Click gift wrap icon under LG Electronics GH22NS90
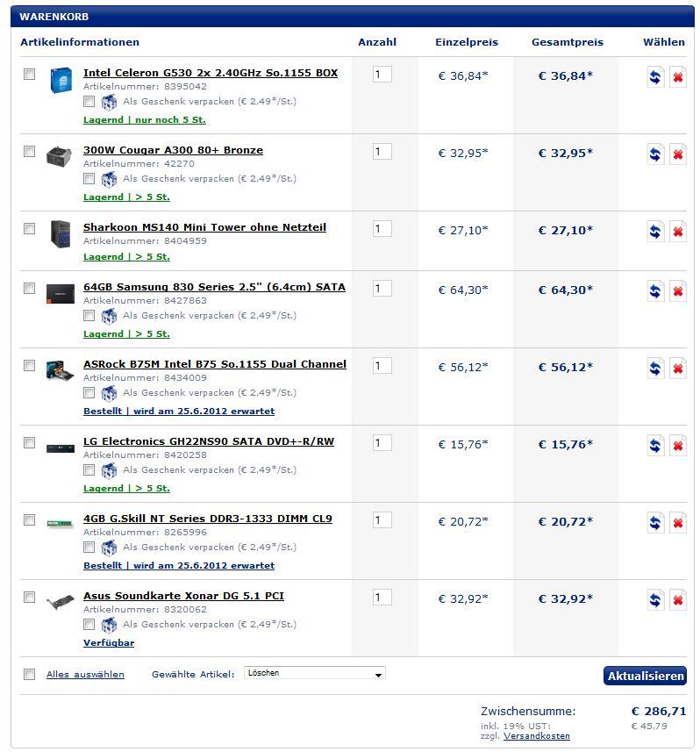Image resolution: width=700 pixels, height=752 pixels. [109, 469]
